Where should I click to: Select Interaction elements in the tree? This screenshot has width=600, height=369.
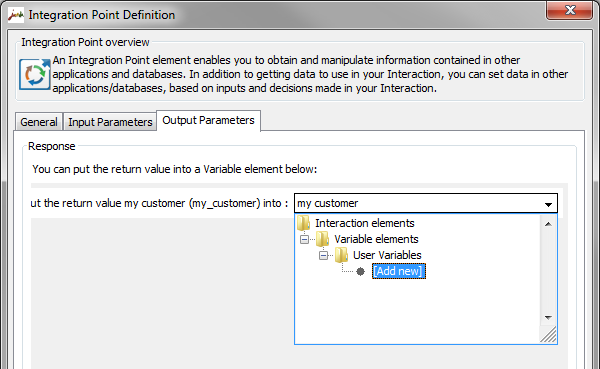[365, 223]
